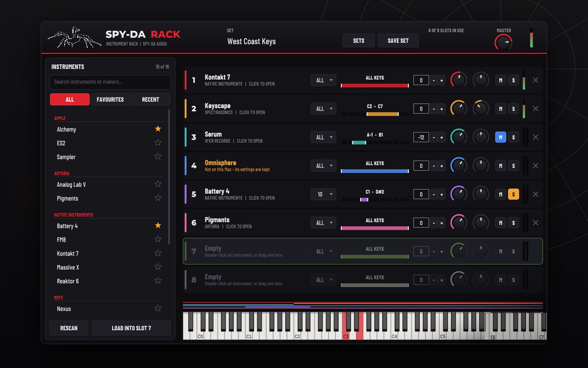Click the star next to Pigments in list
This screenshot has width=588, height=368.
(158, 198)
